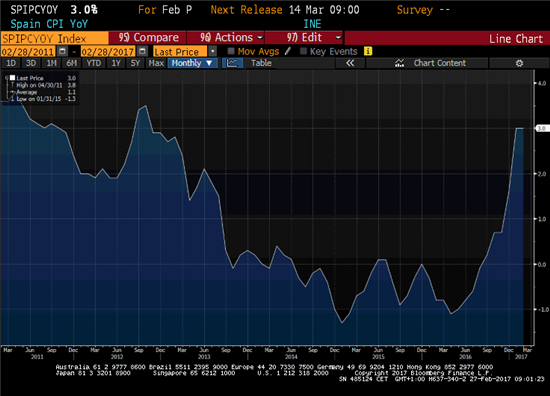Select the 6M range tab
This screenshot has height=396, width=550.
[x=71, y=63]
